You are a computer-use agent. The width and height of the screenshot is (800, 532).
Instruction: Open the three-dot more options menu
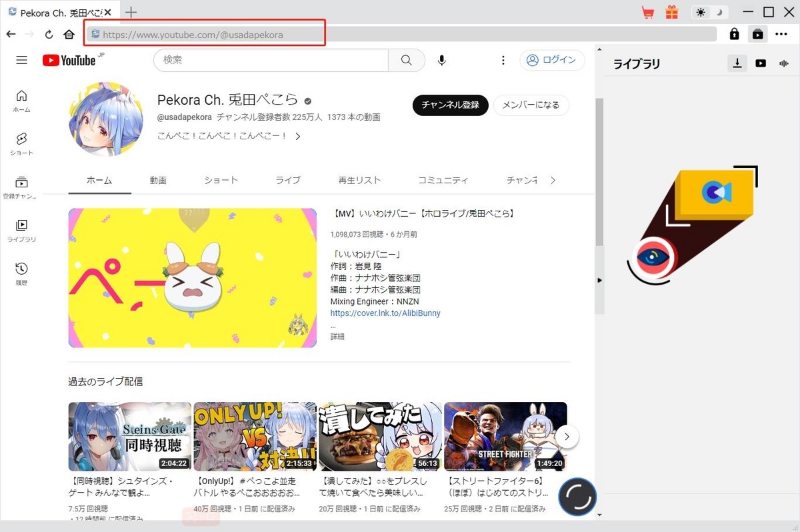click(781, 34)
